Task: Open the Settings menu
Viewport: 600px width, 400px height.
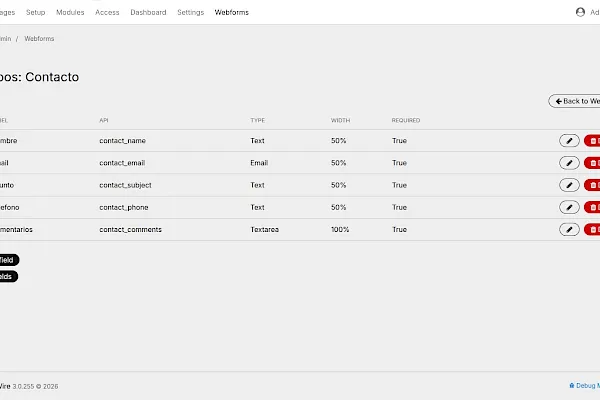Action: (x=191, y=12)
